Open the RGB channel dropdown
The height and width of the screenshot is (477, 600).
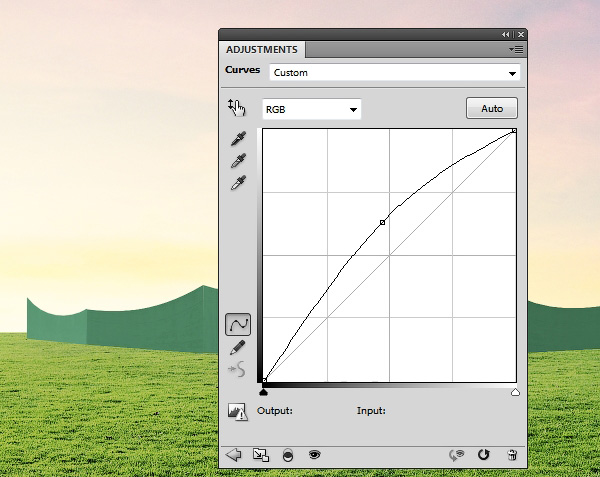(x=311, y=109)
